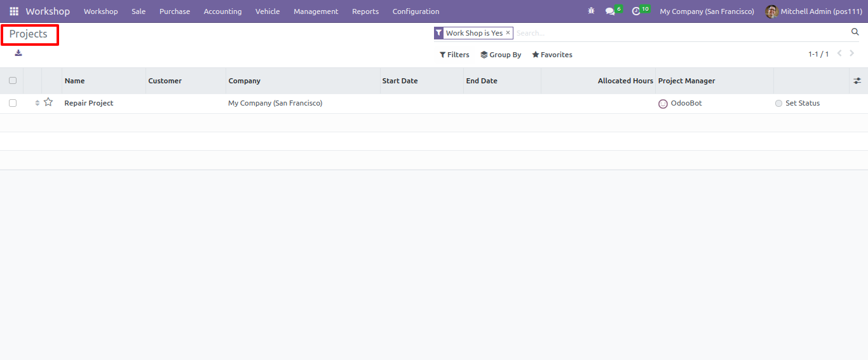The width and height of the screenshot is (868, 360).
Task: Click the Search input field
Action: pos(680,33)
